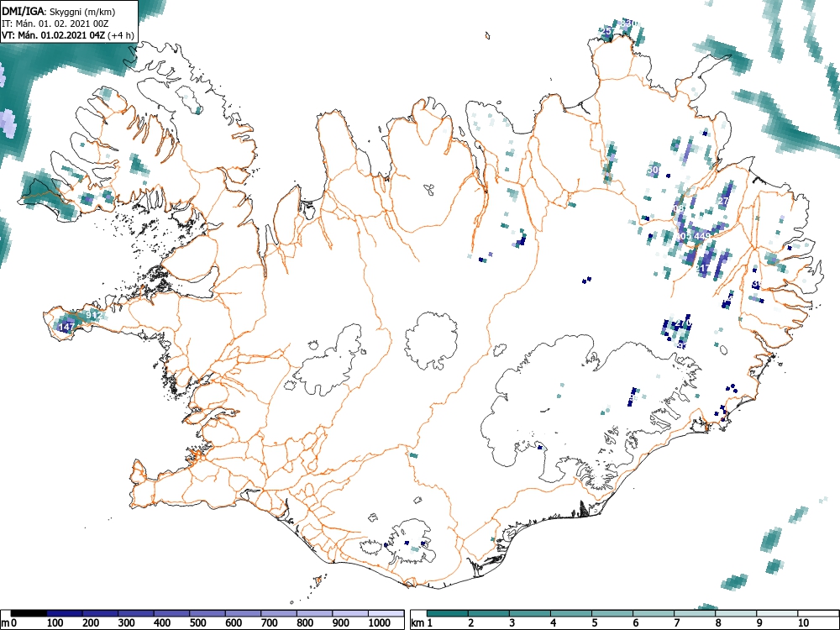Click the 800–900 m legend swatch
Screen dimensions: 840x630
click(x=314, y=613)
